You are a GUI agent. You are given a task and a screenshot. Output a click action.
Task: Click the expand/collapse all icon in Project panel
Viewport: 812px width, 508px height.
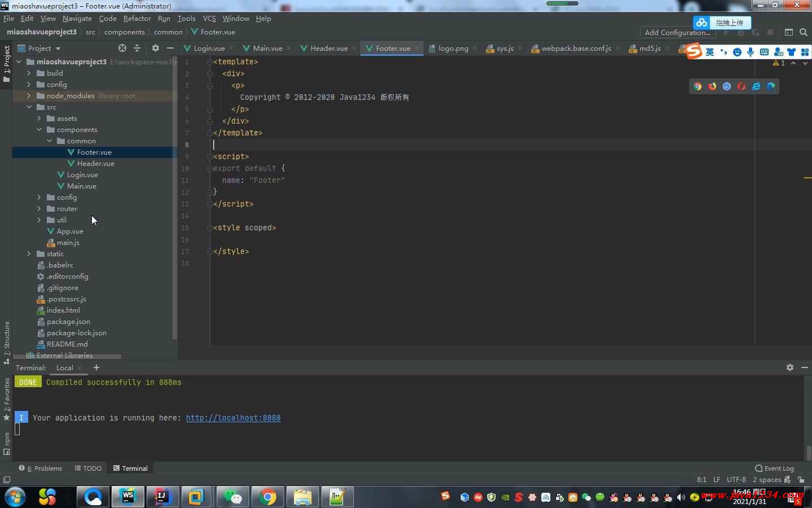click(137, 49)
